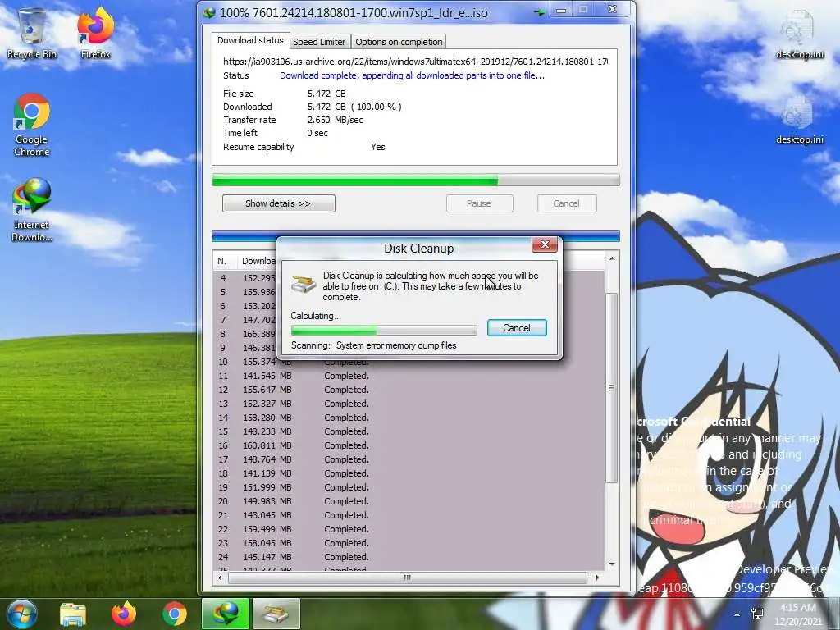Cancel the Disk Cleanup calculation
This screenshot has height=630, width=840.
click(517, 328)
